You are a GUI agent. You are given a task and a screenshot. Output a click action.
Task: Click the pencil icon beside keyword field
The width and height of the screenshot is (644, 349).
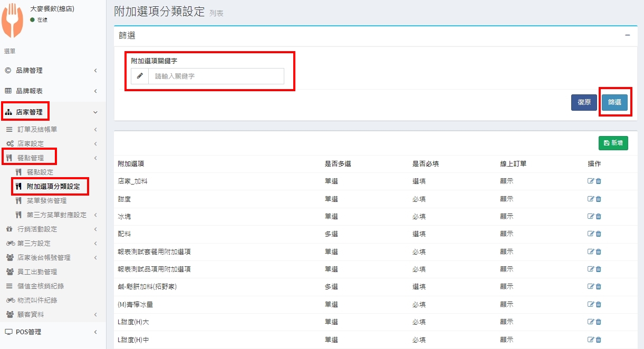(140, 76)
